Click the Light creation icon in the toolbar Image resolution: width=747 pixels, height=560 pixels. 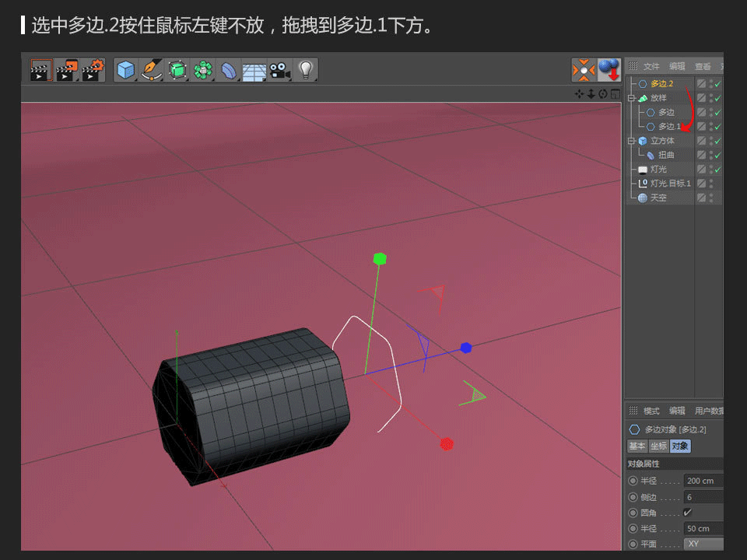[x=305, y=69]
